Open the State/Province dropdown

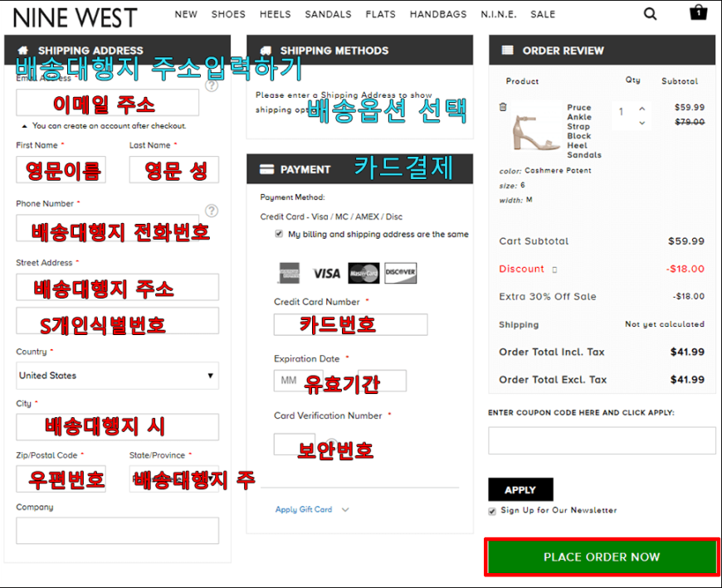174,479
